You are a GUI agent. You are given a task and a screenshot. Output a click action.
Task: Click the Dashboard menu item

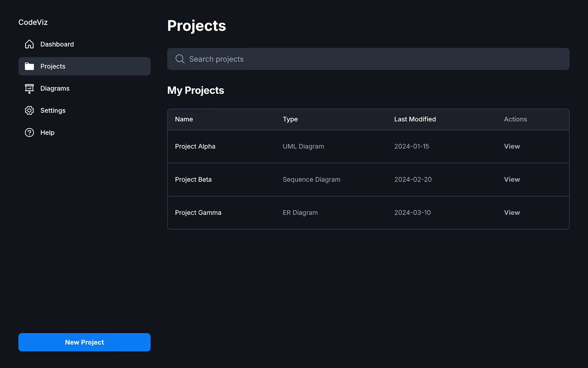(57, 44)
